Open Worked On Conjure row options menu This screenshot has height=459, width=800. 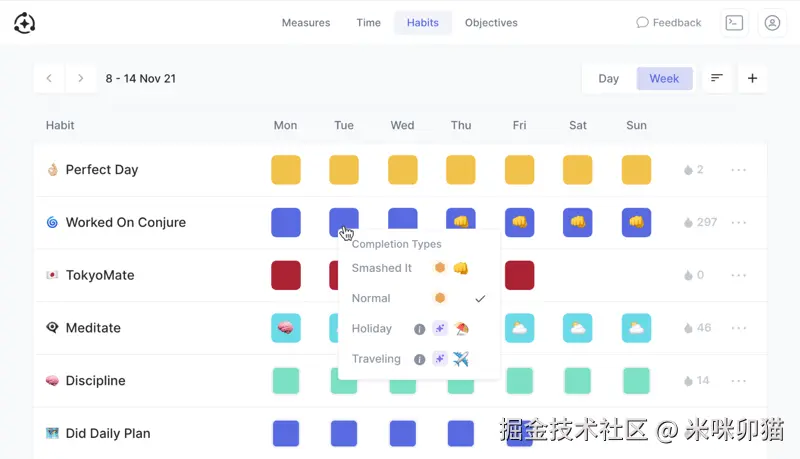[739, 222]
